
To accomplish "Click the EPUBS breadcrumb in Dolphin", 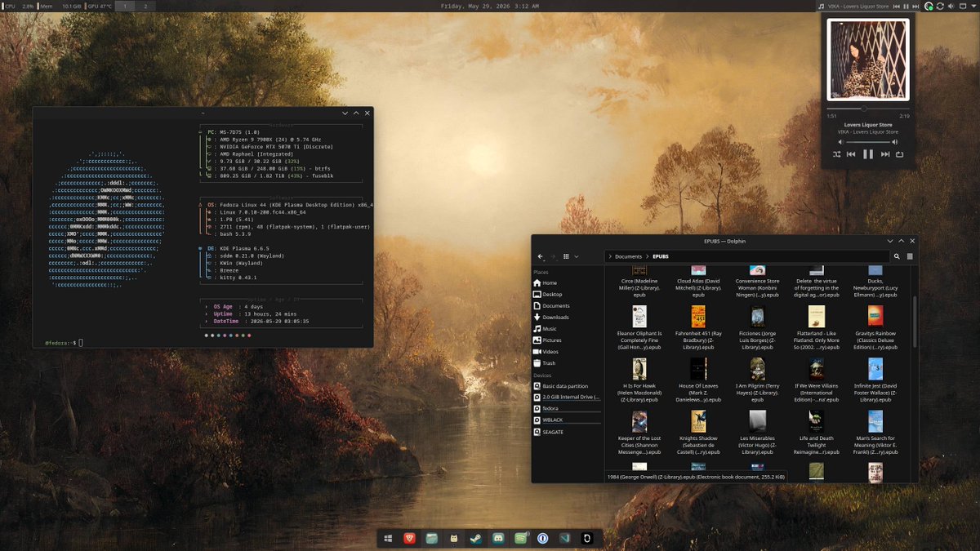I will click(660, 256).
